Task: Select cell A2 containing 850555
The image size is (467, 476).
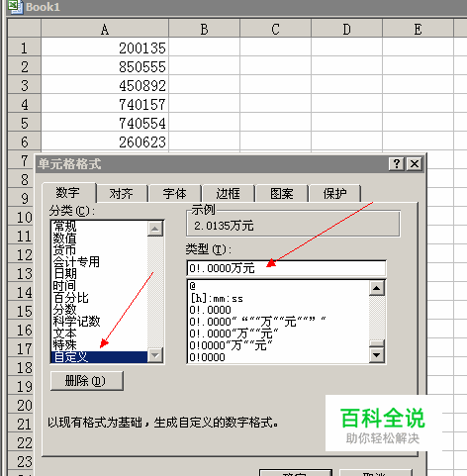Action: (105, 66)
